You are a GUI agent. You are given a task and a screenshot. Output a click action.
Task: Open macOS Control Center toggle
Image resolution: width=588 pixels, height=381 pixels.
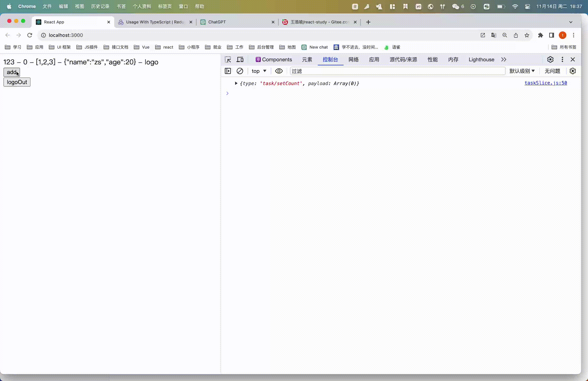(x=527, y=6)
